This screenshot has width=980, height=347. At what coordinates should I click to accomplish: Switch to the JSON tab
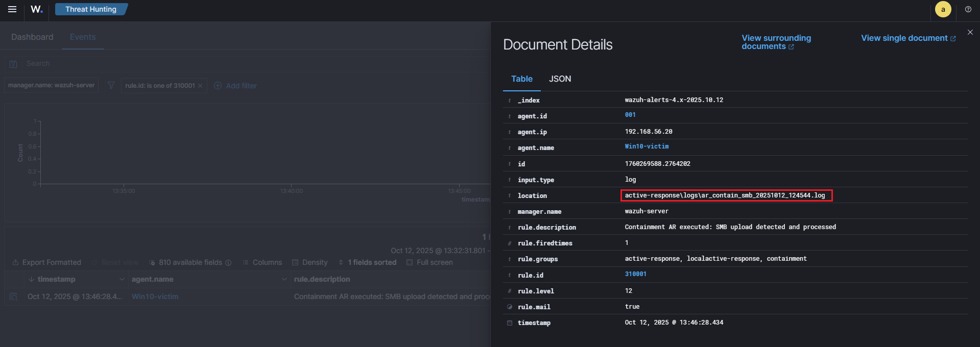tap(560, 79)
